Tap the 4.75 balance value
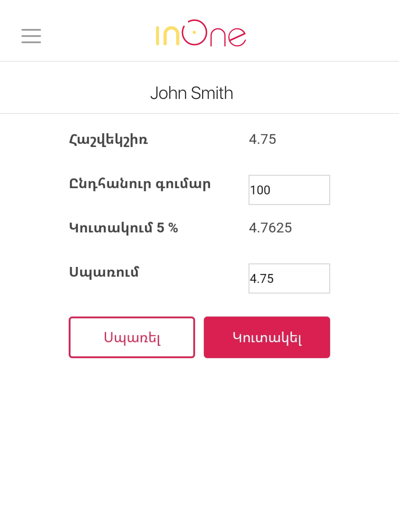Screen dimensions: 399x532 pyautogui.click(x=262, y=139)
